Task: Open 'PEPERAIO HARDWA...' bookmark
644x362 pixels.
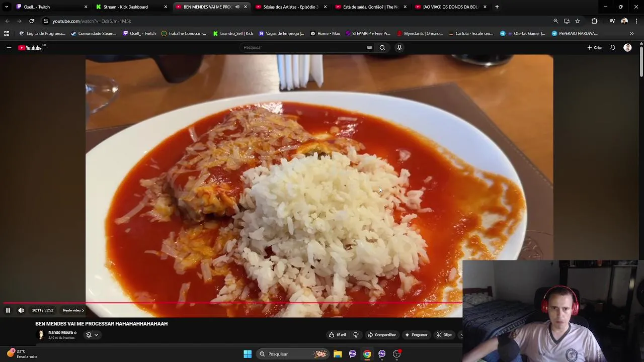Action: [575, 34]
